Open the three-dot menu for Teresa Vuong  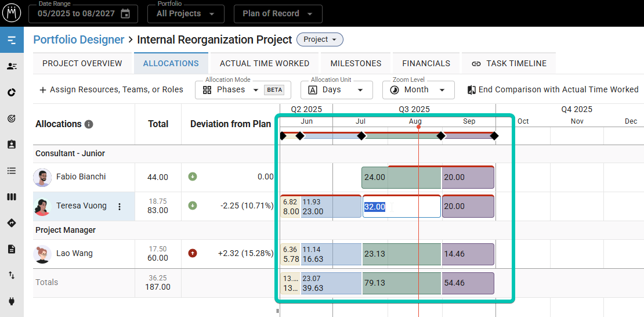120,206
